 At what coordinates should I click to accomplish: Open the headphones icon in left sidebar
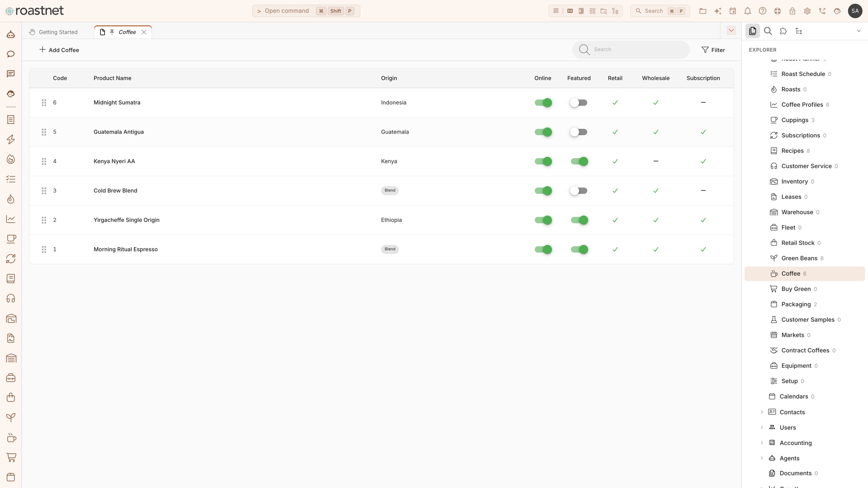11,298
